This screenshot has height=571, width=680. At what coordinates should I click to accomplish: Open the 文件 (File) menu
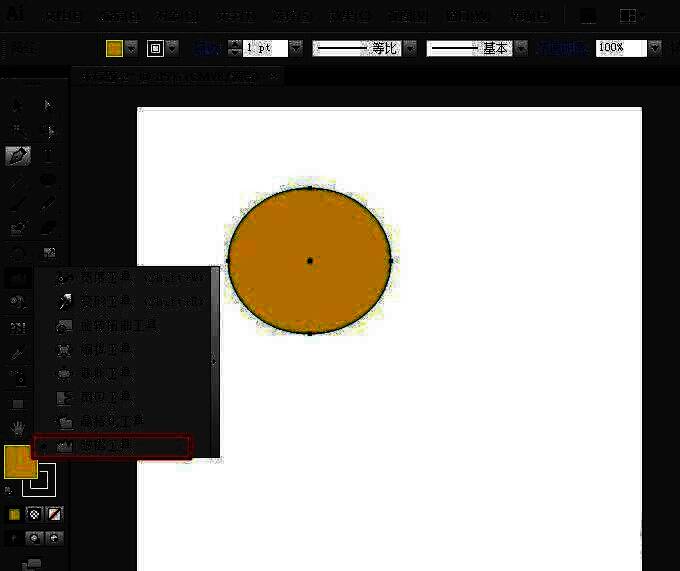click(63, 16)
